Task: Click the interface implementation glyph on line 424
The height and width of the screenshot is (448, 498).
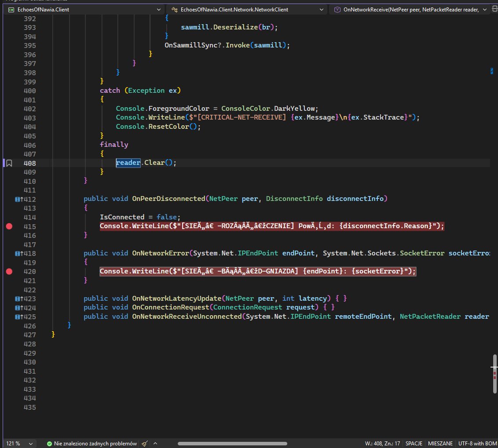Action: 19,308
